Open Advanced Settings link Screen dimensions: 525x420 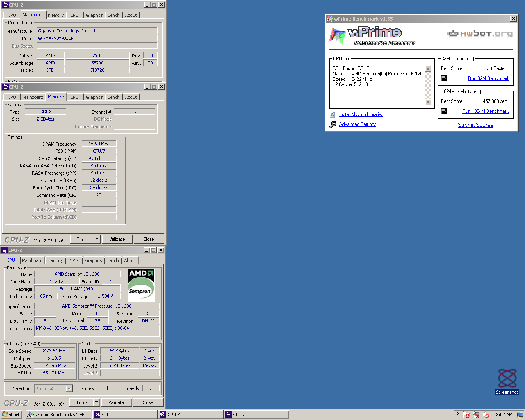358,125
